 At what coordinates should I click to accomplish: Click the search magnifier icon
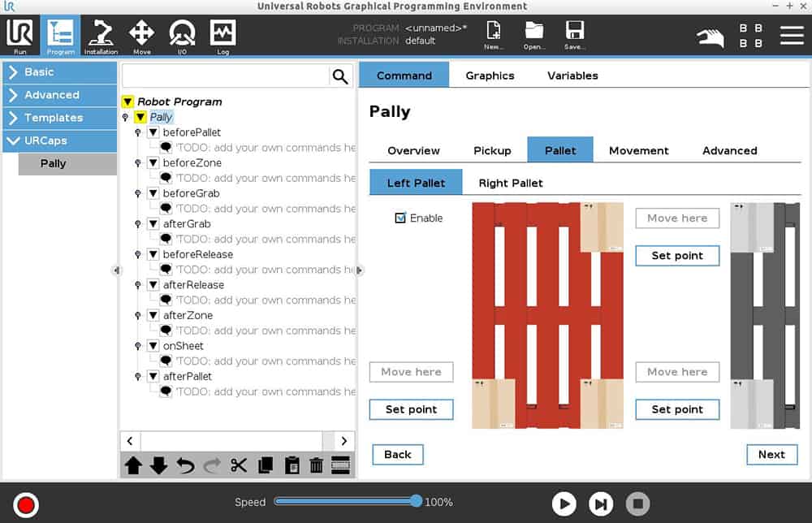pos(339,76)
